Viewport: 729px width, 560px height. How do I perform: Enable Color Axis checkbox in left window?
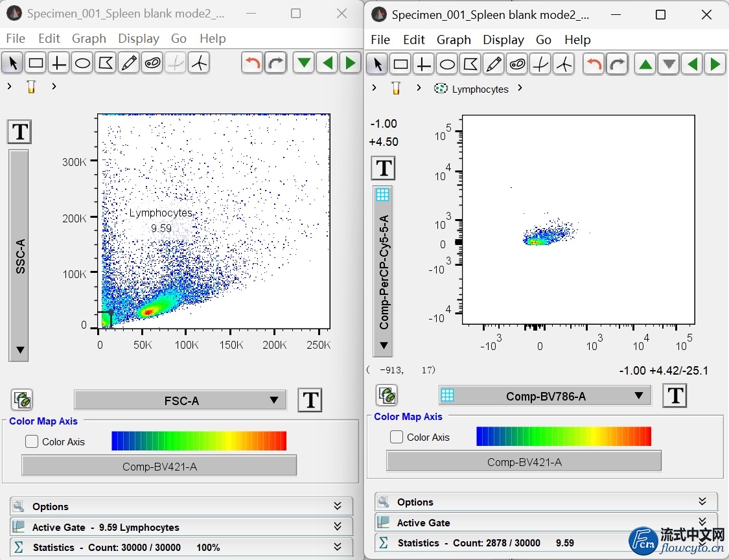[x=32, y=441]
